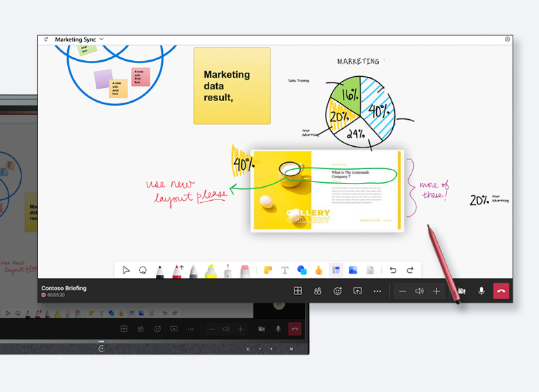Undo on the background display whiteboard toolbar
539x392 pixels.
pyautogui.click(x=165, y=313)
